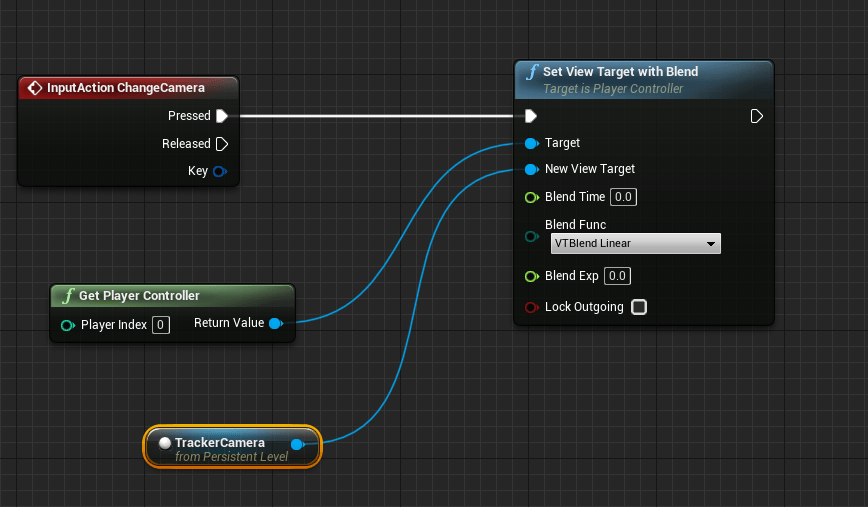
Task: Click the Return Value output pin
Action: coord(276,323)
